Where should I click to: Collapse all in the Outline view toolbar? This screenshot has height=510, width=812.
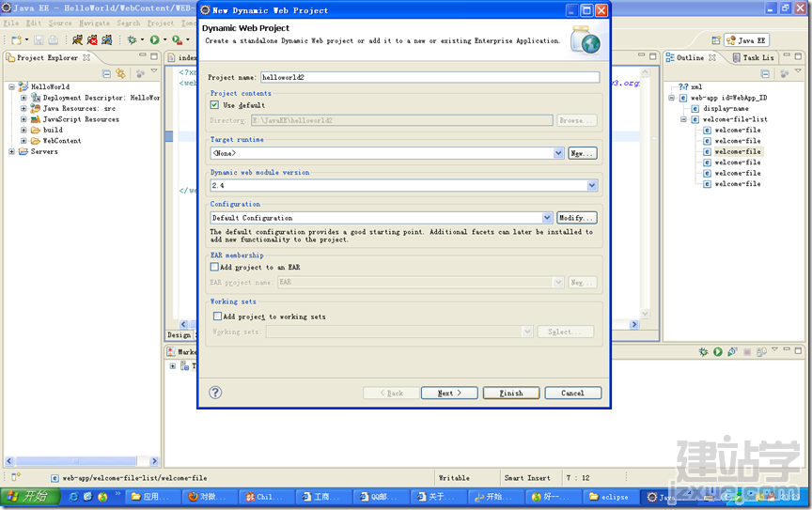coord(765,74)
